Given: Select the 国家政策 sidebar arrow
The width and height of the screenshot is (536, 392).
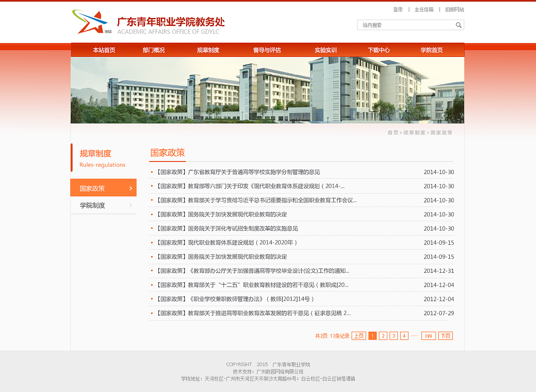Looking at the screenshot, I should pyautogui.click(x=130, y=187).
